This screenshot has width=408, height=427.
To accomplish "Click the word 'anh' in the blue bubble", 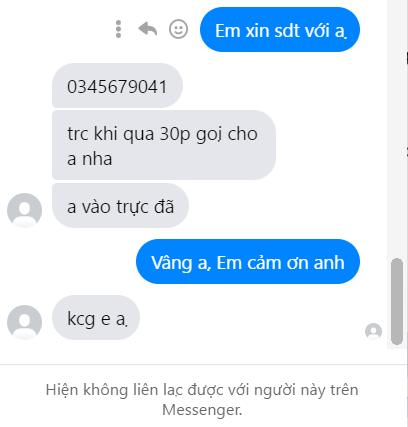I will point(329,263).
